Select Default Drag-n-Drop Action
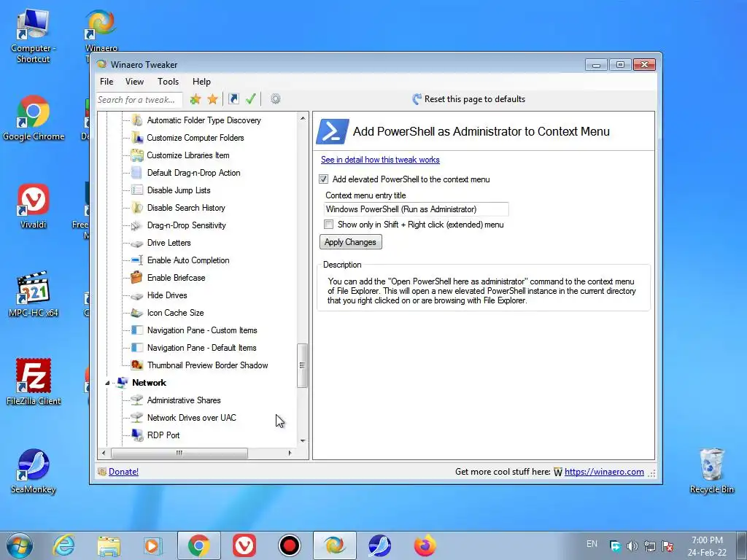The image size is (747, 560). 193,173
